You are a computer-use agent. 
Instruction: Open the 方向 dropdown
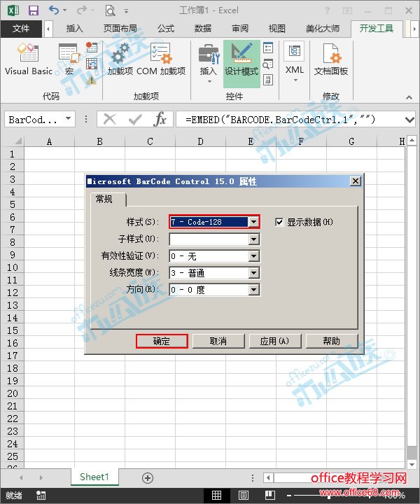[253, 290]
